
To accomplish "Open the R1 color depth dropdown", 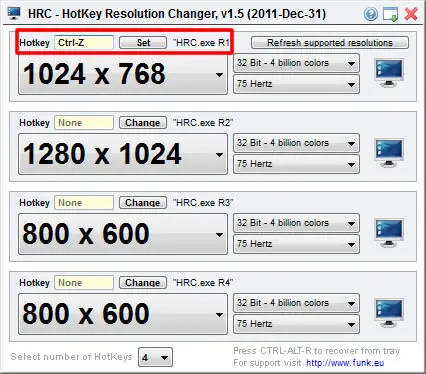I will pyautogui.click(x=296, y=63).
